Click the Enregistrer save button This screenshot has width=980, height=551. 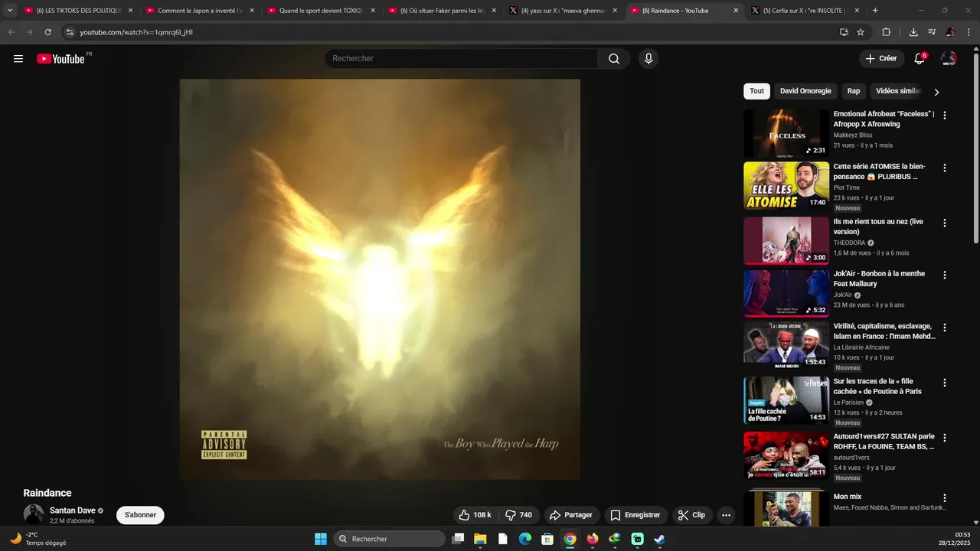635,515
